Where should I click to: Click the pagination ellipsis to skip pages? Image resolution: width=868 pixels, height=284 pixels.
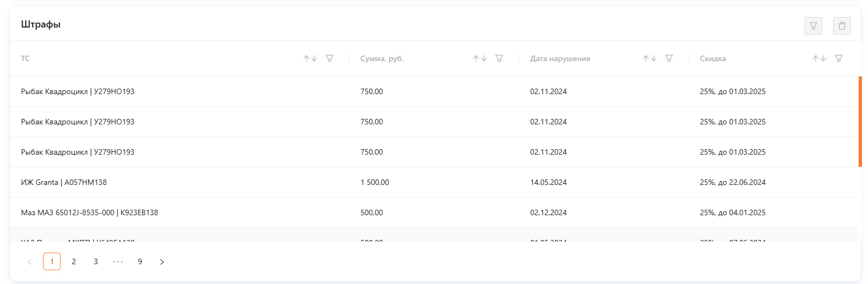coord(118,261)
